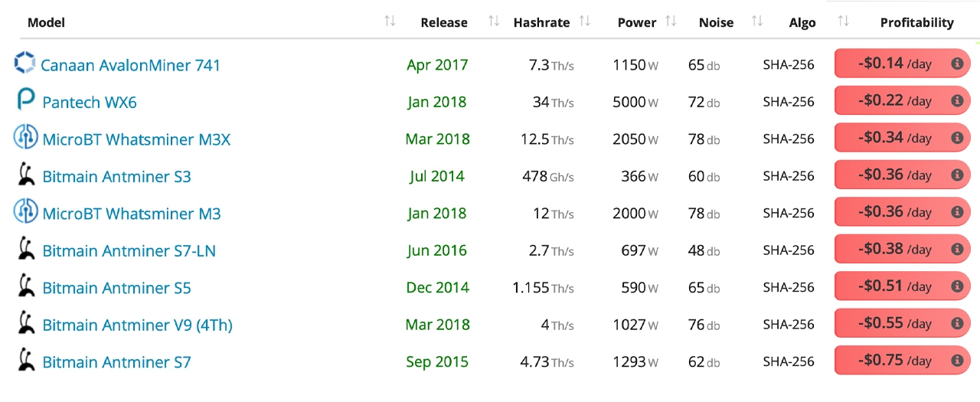
Task: Open Bitmain Antminer S7-LN link
Action: pyautogui.click(x=129, y=250)
